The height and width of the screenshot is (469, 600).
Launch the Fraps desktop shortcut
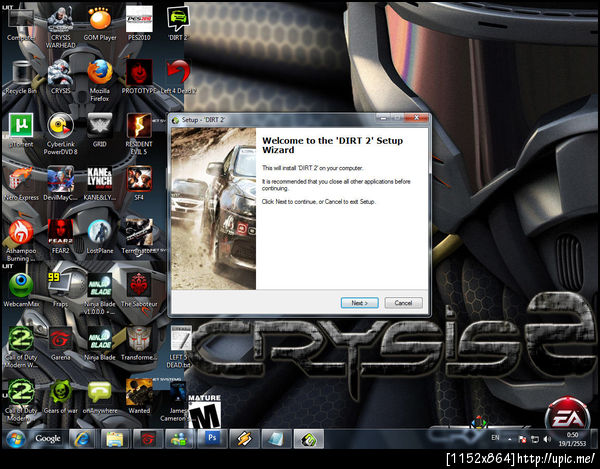point(60,291)
